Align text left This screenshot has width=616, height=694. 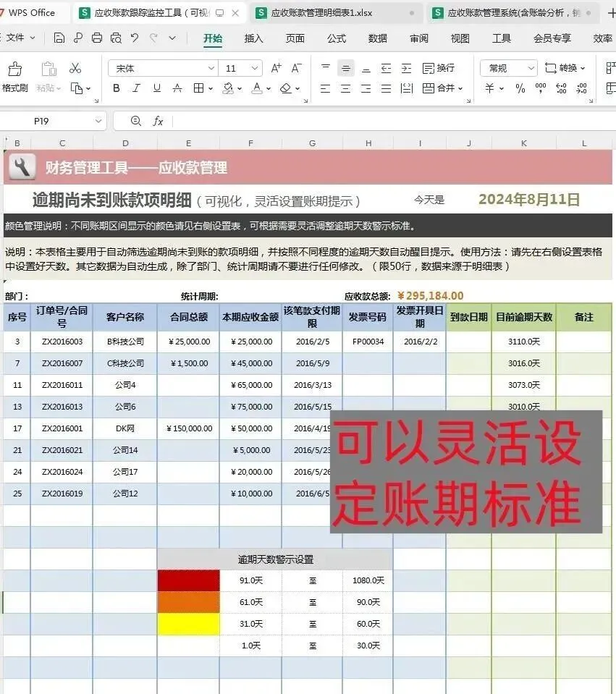pyautogui.click(x=326, y=88)
